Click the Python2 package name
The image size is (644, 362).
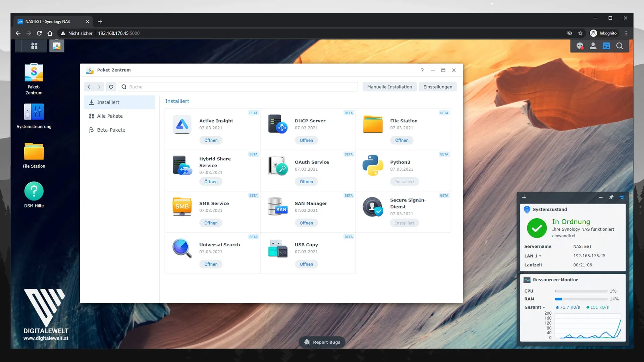400,162
